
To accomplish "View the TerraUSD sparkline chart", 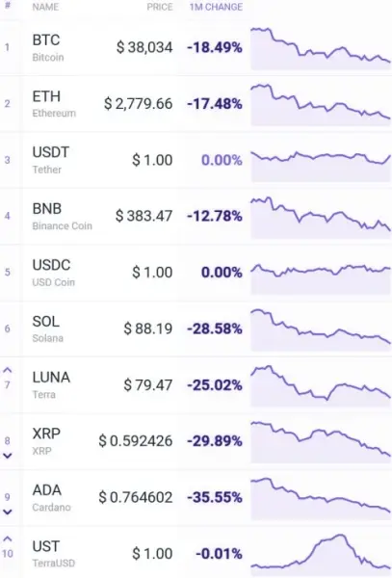I will 321,555.
